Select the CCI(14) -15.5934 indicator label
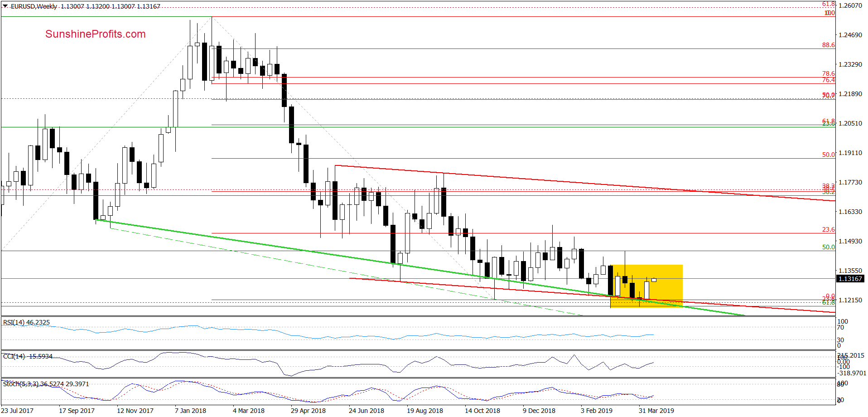The width and height of the screenshot is (868, 417). (x=28, y=356)
